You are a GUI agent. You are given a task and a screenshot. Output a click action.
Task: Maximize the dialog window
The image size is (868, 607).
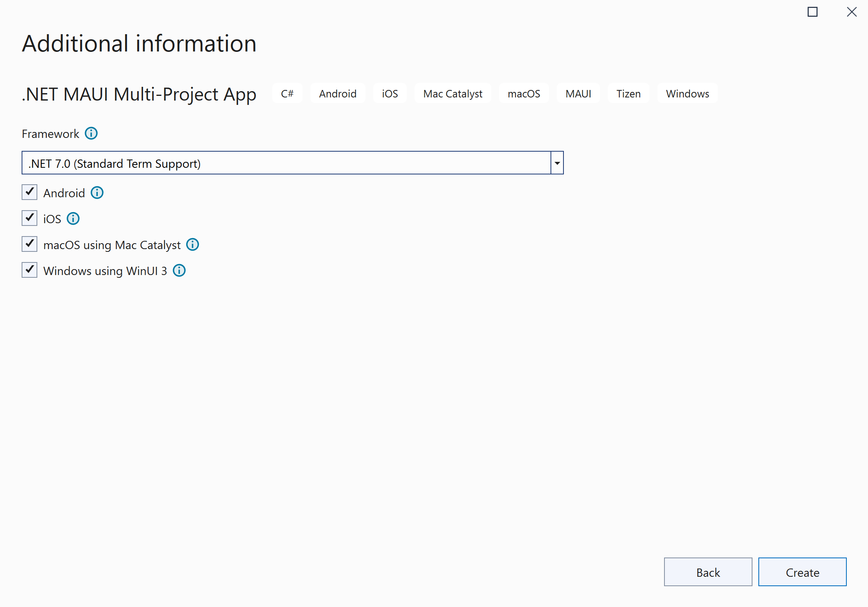(812, 12)
